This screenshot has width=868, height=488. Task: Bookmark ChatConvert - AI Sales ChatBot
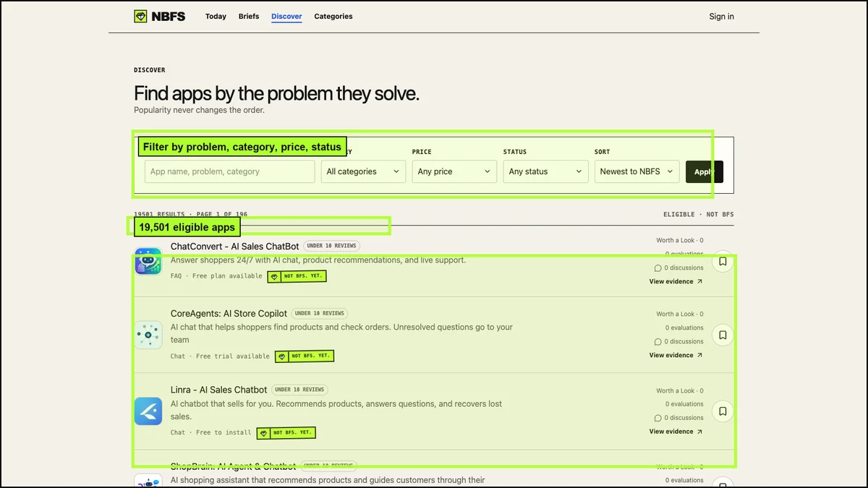click(723, 261)
